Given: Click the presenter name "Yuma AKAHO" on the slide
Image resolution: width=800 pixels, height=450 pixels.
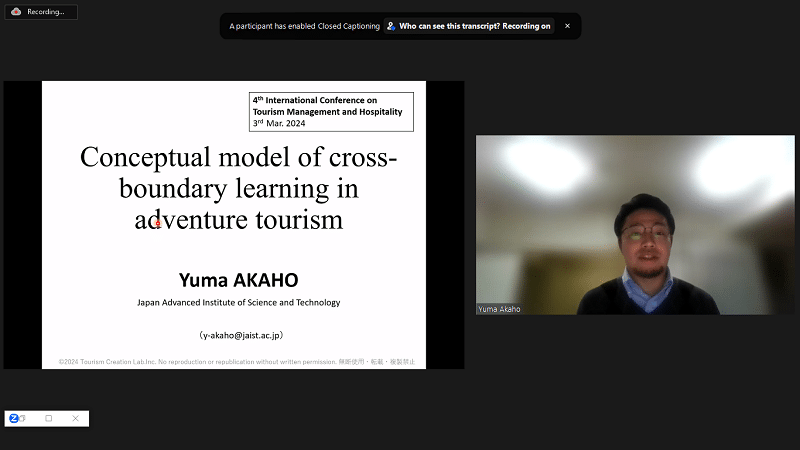Looking at the screenshot, I should pyautogui.click(x=238, y=279).
